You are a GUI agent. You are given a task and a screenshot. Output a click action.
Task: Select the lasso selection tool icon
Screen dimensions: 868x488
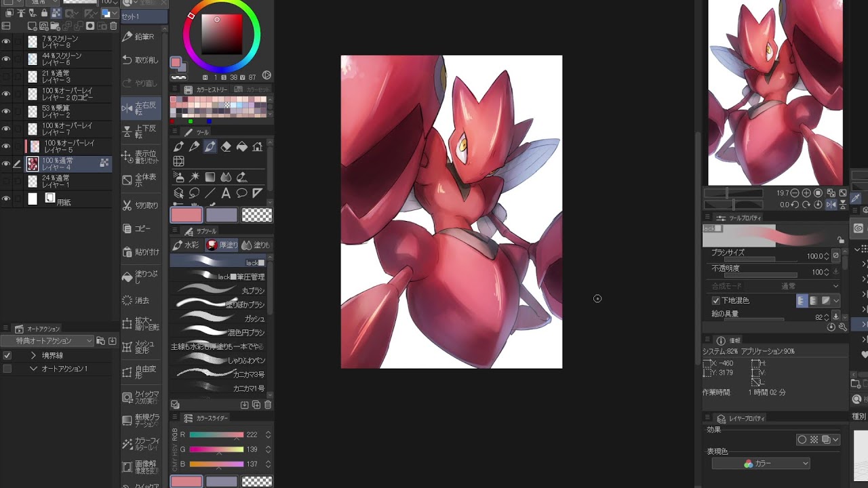(195, 193)
